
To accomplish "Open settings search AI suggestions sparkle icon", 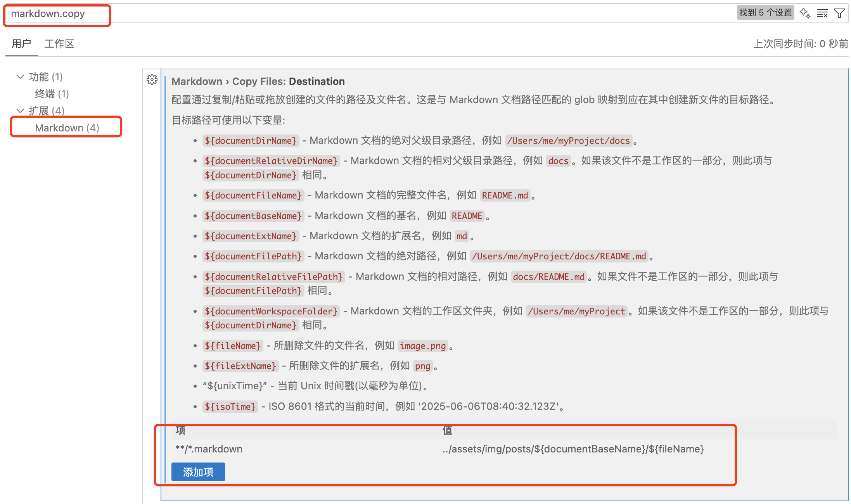I will (x=805, y=13).
